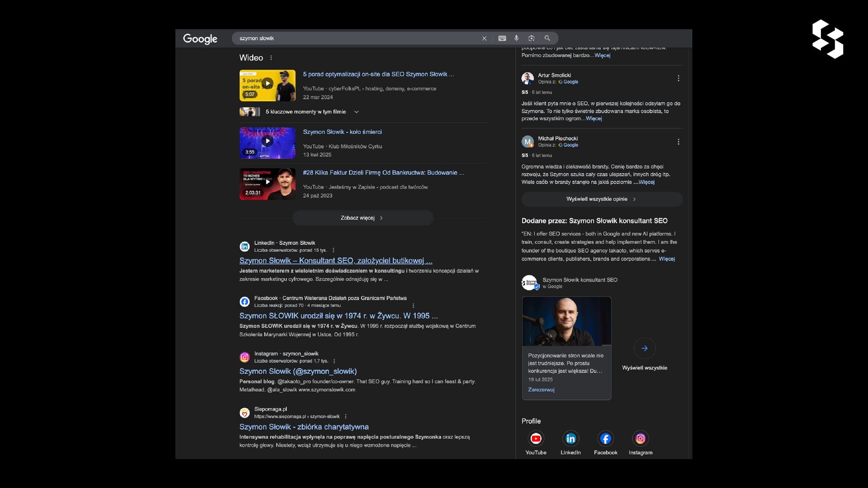Image resolution: width=868 pixels, height=488 pixels.
Task: Start voice search with microphone icon
Action: point(516,38)
